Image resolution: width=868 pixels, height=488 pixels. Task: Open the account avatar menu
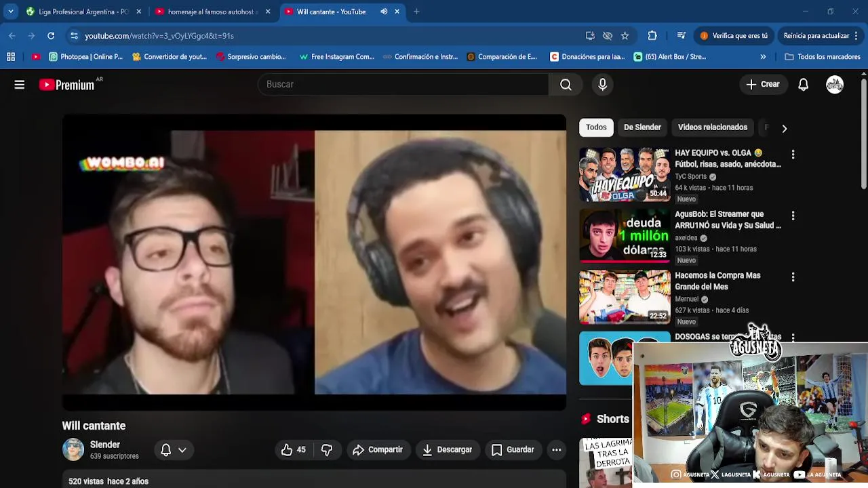[835, 85]
